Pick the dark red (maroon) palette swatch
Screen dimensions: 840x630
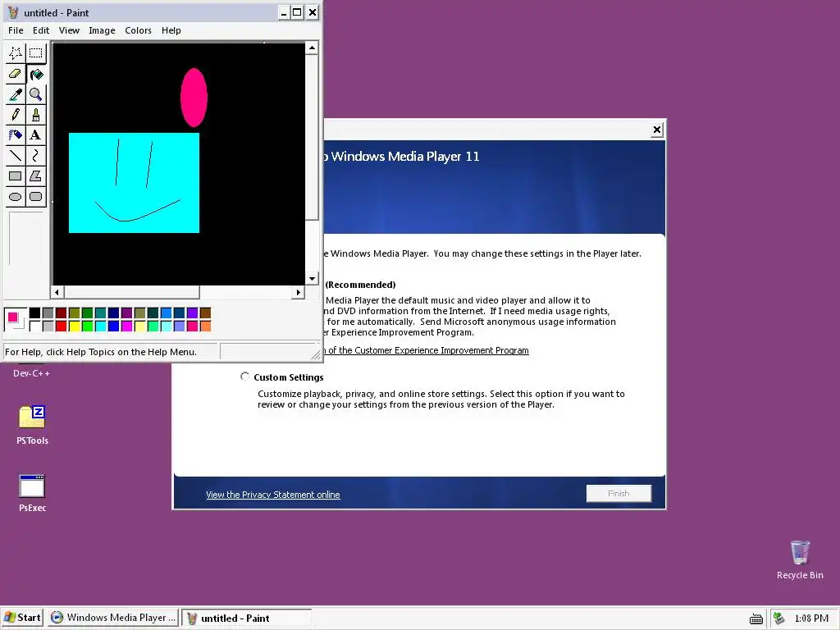pos(61,313)
